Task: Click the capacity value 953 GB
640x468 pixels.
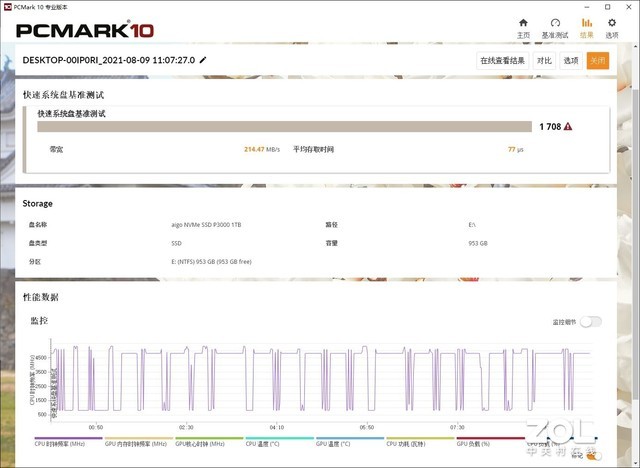Action: pyautogui.click(x=478, y=243)
